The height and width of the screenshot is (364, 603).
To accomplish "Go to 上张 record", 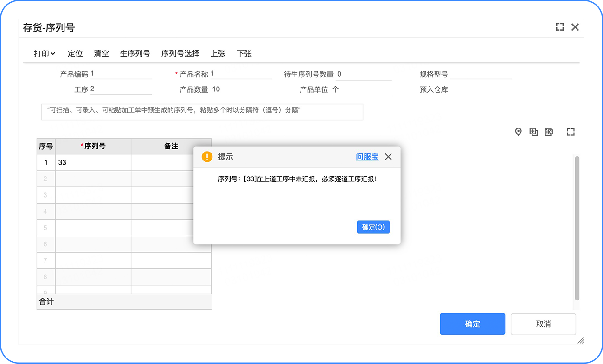I will click(x=218, y=53).
